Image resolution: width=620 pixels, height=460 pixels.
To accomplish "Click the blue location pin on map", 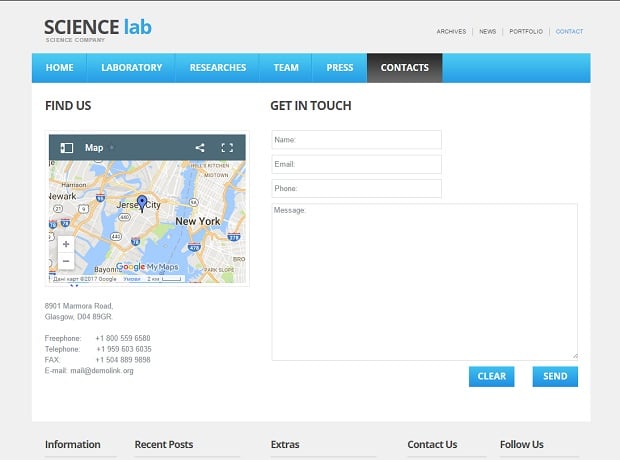I will [142, 203].
